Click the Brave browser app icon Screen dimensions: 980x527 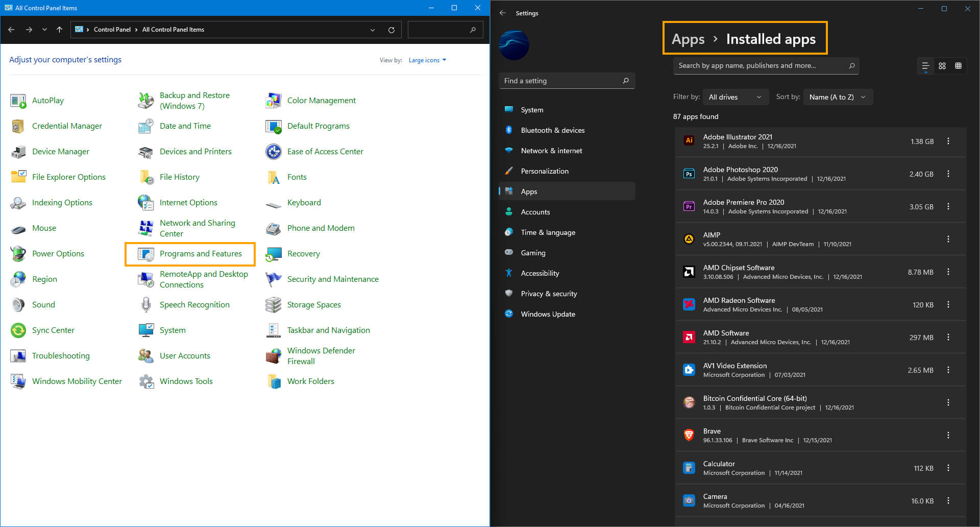[689, 435]
